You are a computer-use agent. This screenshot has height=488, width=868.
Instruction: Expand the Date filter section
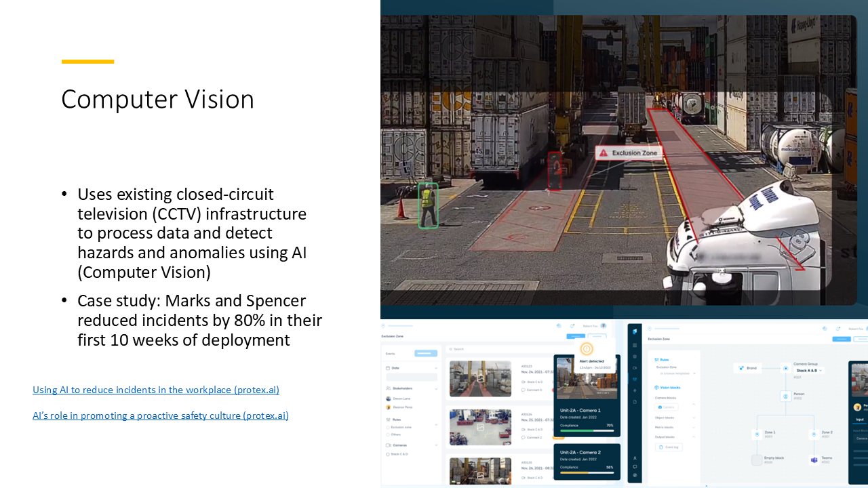tap(436, 368)
